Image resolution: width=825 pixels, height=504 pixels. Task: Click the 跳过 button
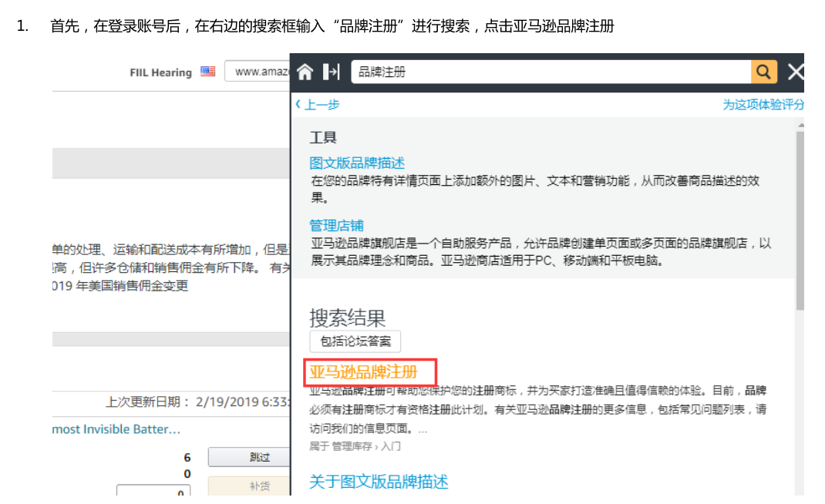pos(247,456)
